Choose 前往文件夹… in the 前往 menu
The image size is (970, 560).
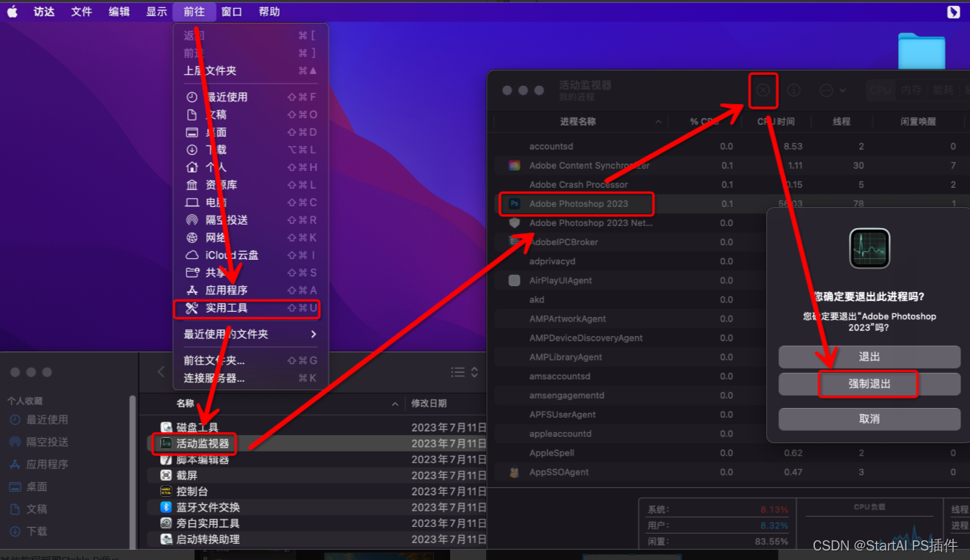pos(250,360)
